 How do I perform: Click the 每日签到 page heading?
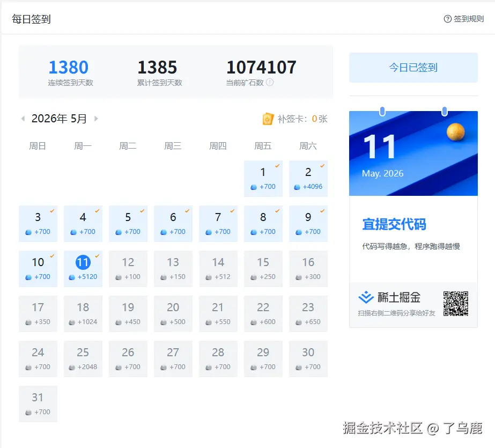31,19
